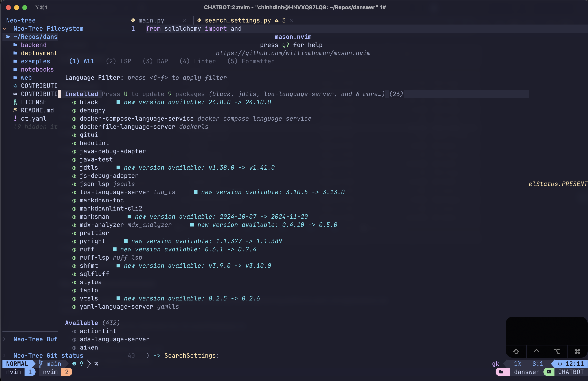Screen dimensions: 588x381
Task: Click the ct.yaml exclamation icon
Action: (15, 119)
